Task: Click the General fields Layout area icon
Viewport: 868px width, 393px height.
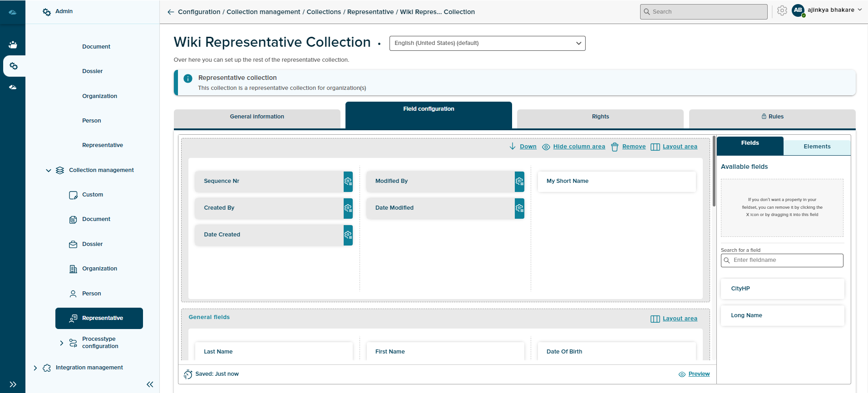Action: 655,319
